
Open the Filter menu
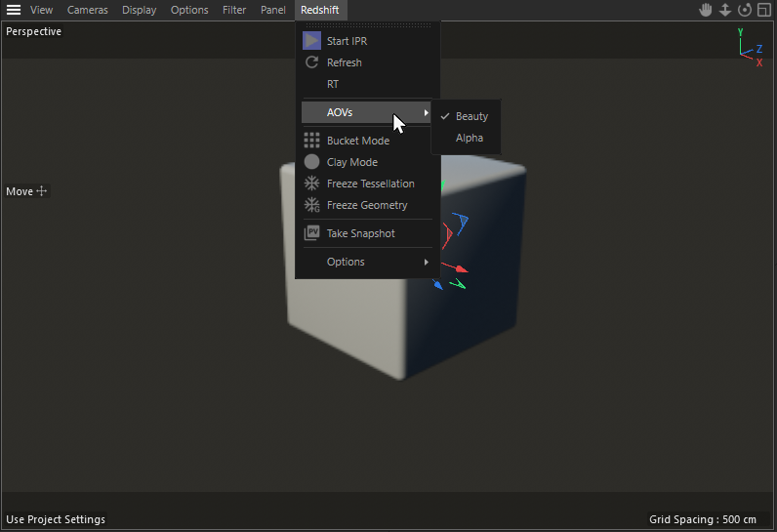234,10
